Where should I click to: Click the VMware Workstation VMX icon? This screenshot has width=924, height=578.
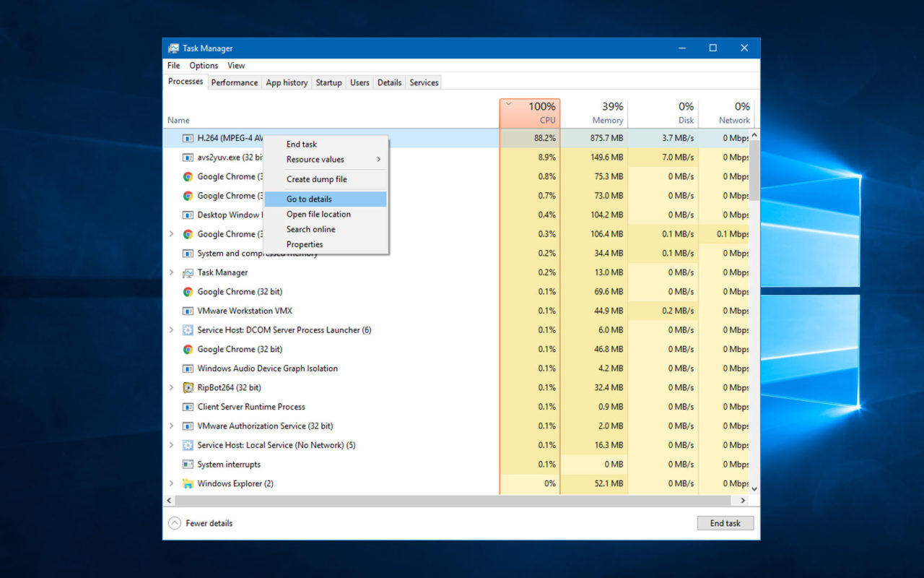point(188,311)
